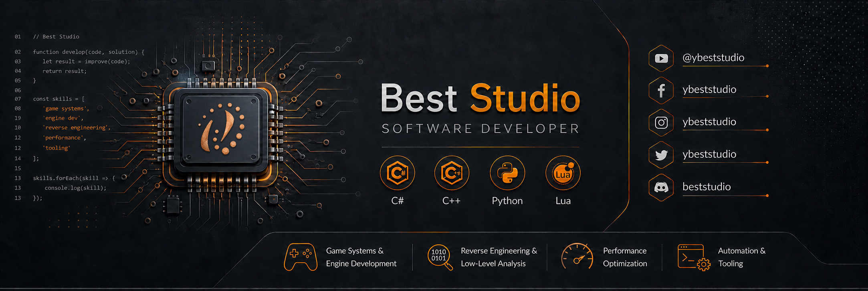
Task: Click the "C#" label text
Action: tap(398, 201)
